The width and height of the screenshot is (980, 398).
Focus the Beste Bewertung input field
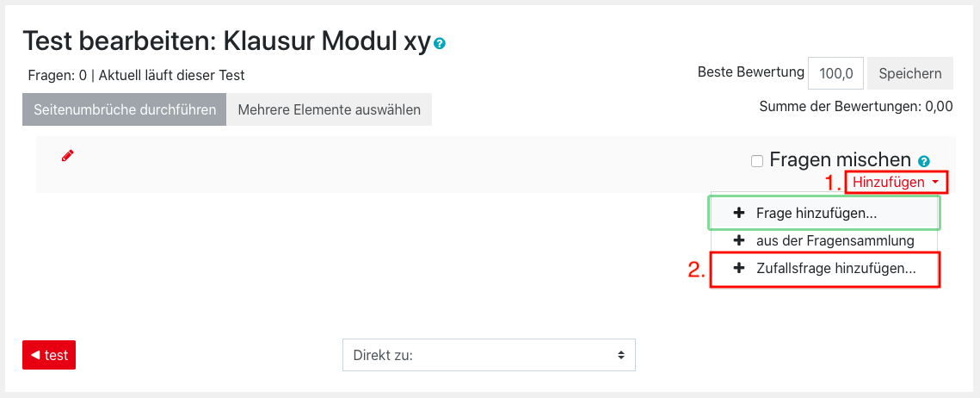pos(836,73)
